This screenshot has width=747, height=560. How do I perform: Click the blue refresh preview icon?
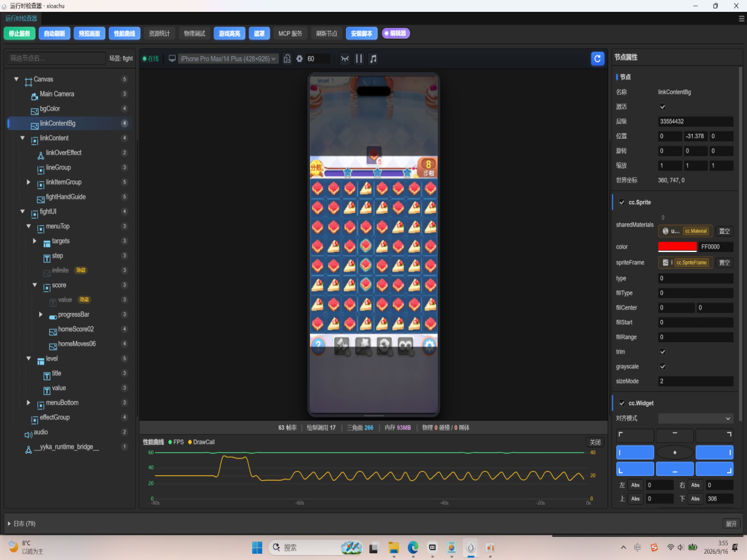[x=598, y=58]
